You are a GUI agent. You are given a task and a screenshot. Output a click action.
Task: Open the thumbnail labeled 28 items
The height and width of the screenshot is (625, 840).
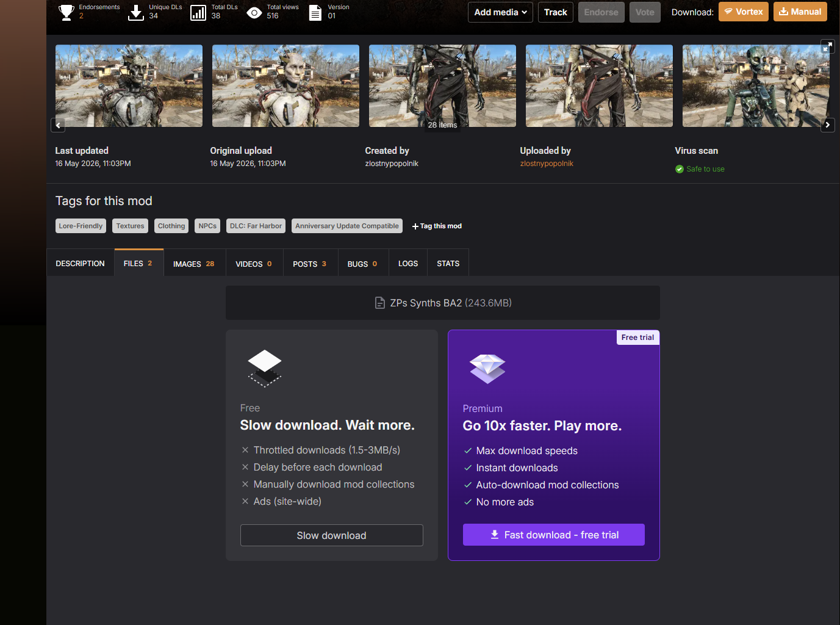(x=442, y=86)
